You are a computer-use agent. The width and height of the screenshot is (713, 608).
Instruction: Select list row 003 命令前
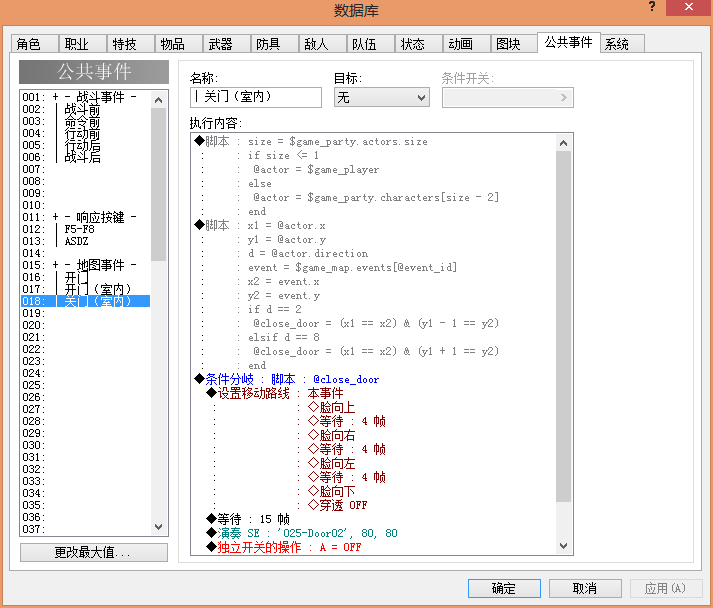[85, 121]
